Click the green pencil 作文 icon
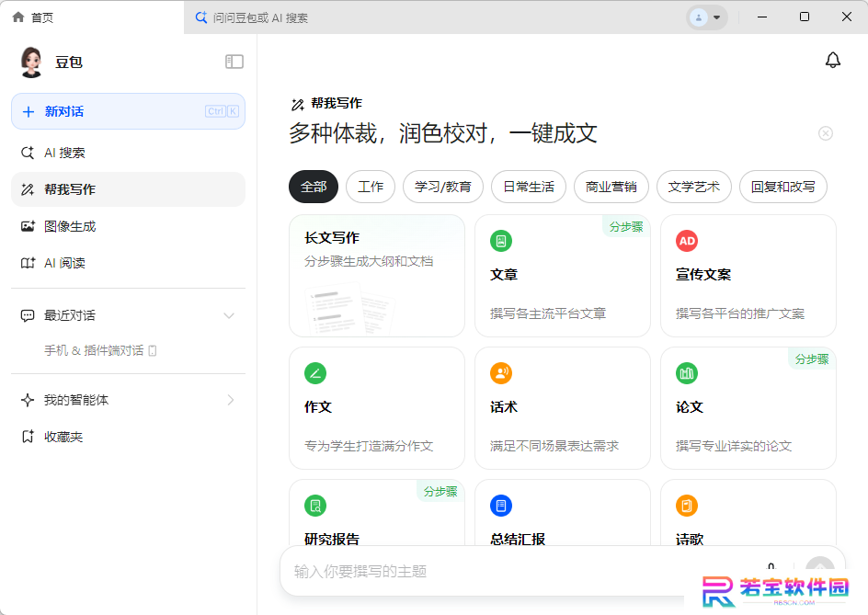Screen dimensions: 868x615 coord(315,373)
